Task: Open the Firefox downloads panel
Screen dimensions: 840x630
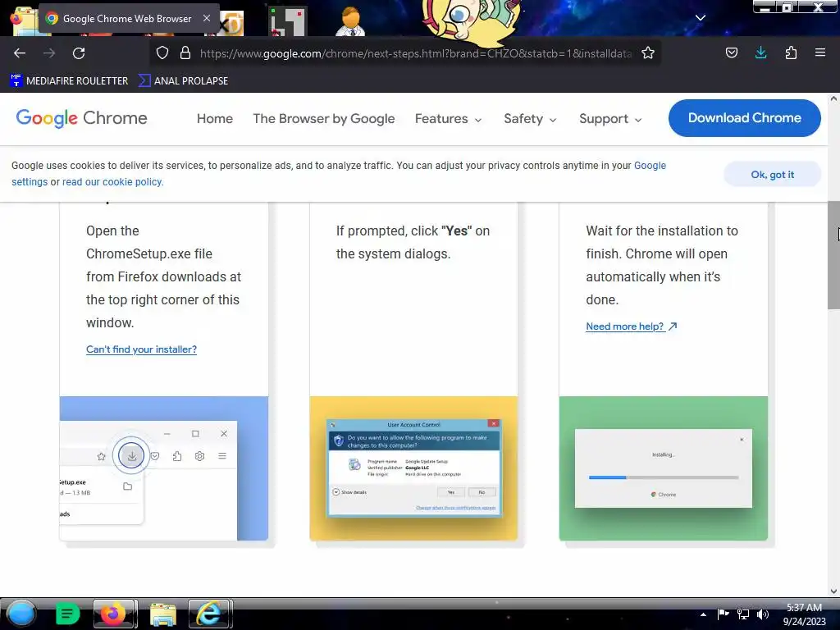Action: [760, 53]
